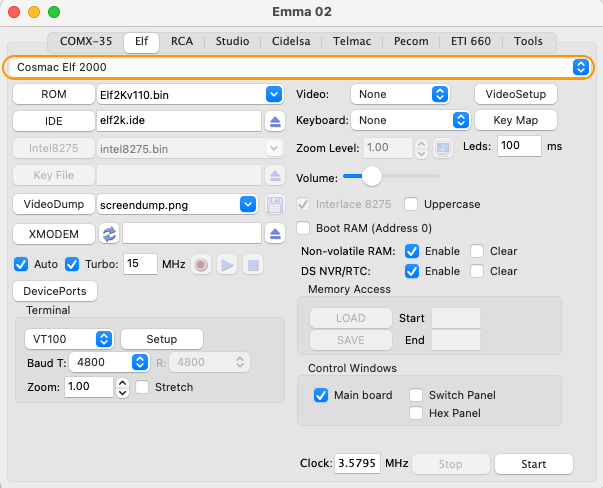The height and width of the screenshot is (488, 603).
Task: Click the terminal Zoom stepper arrows
Action: coord(123,387)
